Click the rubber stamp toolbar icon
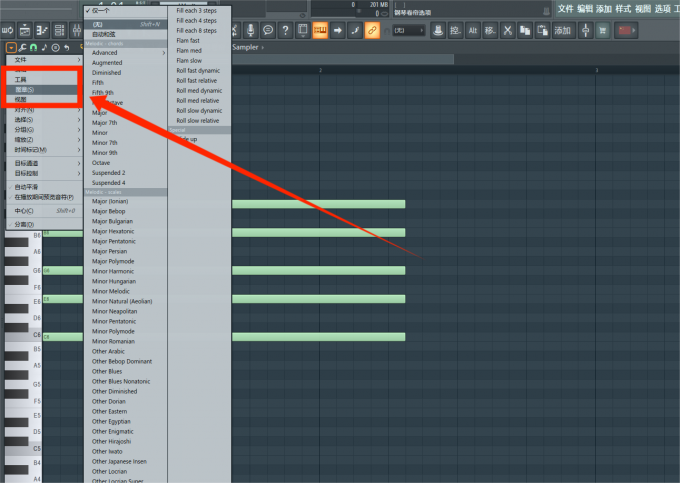 click(x=438, y=30)
